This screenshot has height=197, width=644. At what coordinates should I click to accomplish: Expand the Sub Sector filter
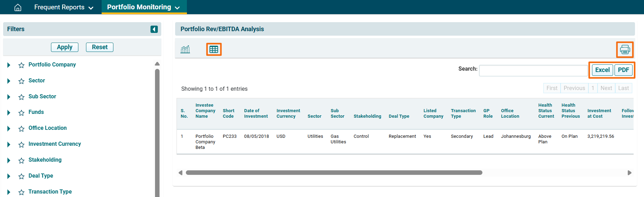point(9,97)
